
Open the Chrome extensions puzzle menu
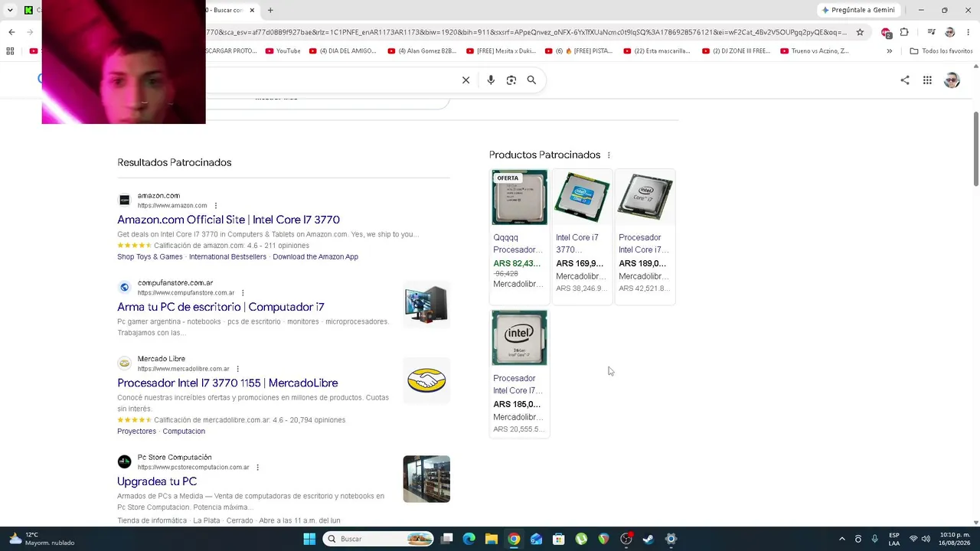(x=904, y=32)
